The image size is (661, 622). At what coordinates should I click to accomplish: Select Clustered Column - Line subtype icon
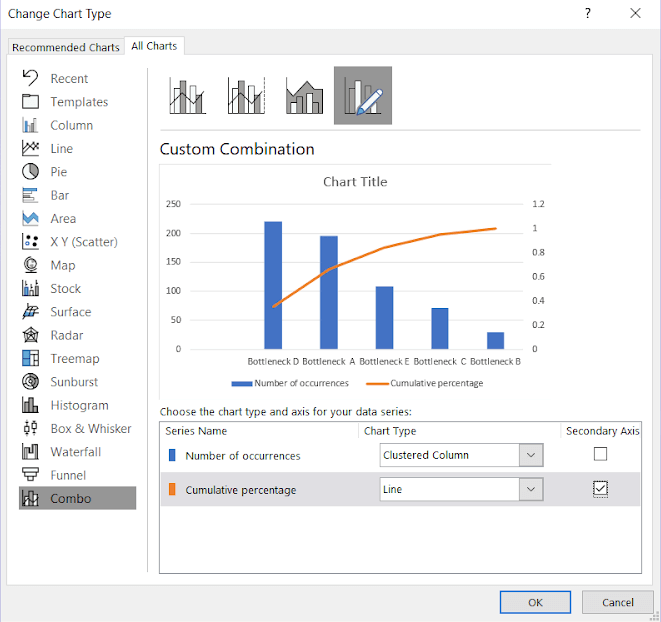tap(188, 96)
